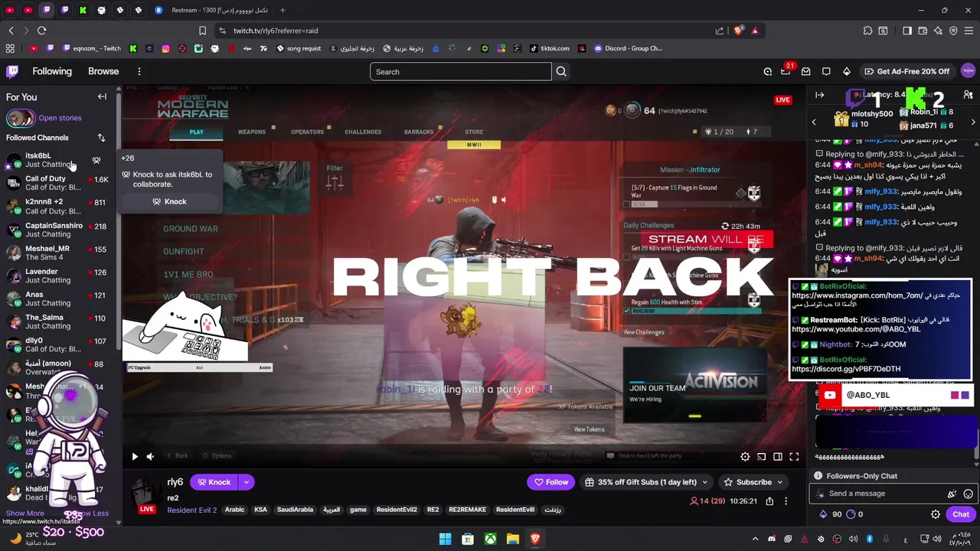This screenshot has height=551, width=980.
Task: Open the Call of Duty followed channel
Action: click(57, 183)
